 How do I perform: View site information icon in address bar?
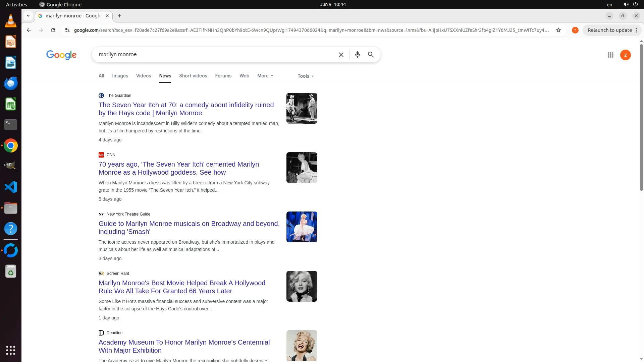click(x=67, y=30)
